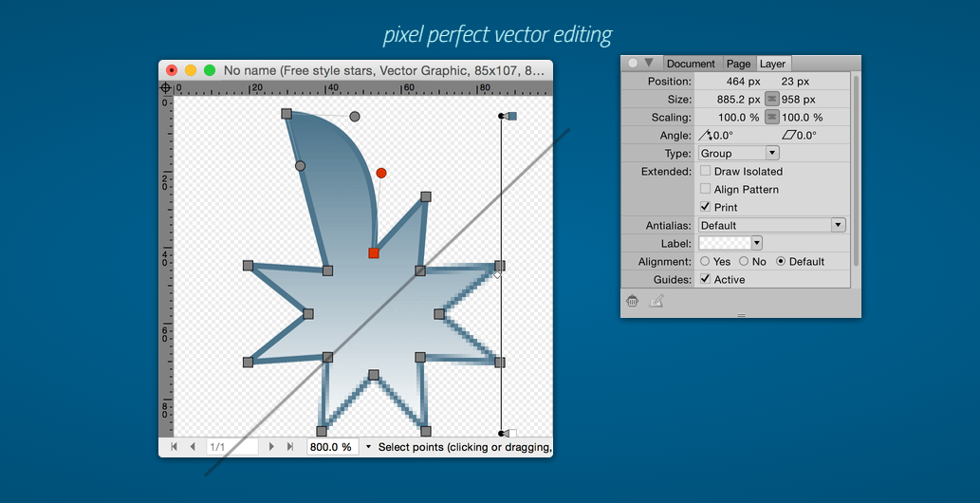Viewport: 980px width, 503px height.
Task: Go to previous page arrow
Action: 193,447
